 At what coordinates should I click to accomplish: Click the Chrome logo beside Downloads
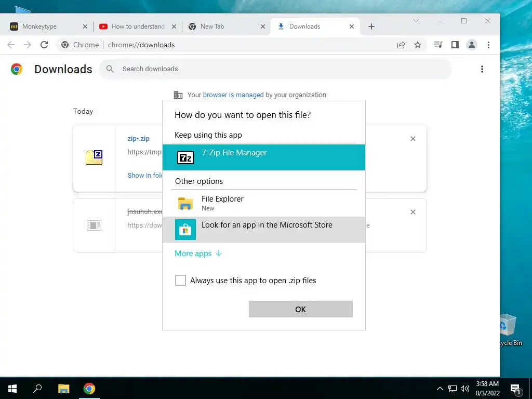pos(16,69)
